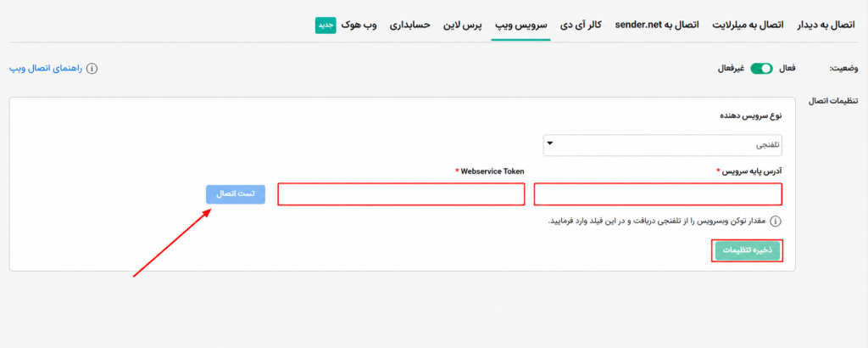The image size is (868, 348).
Task: Click the info icon beside راهنمای اتصال ویپ
Action: 92,69
